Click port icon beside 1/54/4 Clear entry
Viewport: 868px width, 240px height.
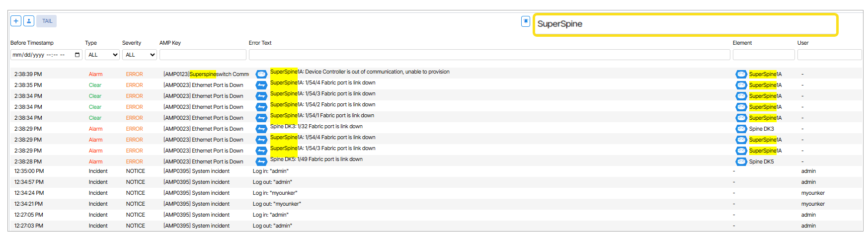[x=261, y=85]
